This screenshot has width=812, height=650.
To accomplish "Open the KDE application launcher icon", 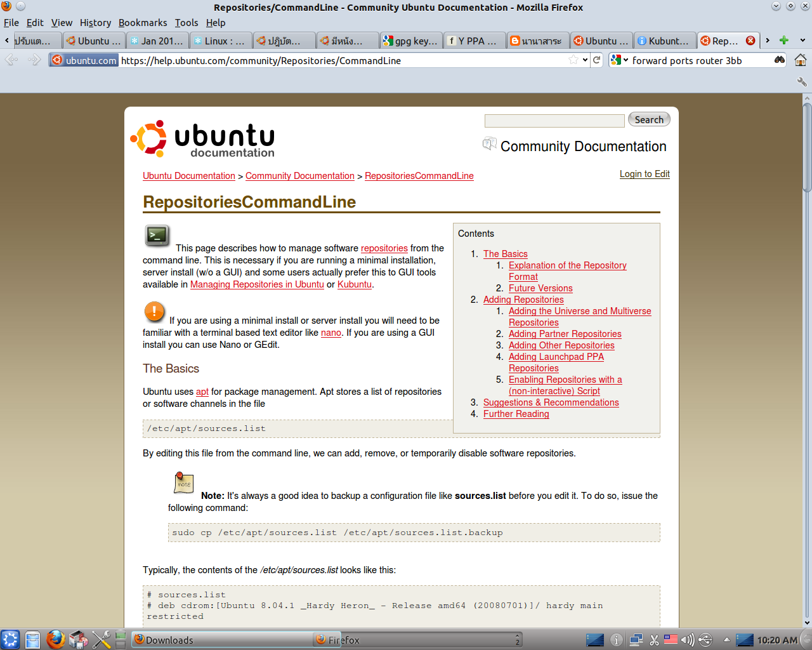I will click(x=10, y=640).
